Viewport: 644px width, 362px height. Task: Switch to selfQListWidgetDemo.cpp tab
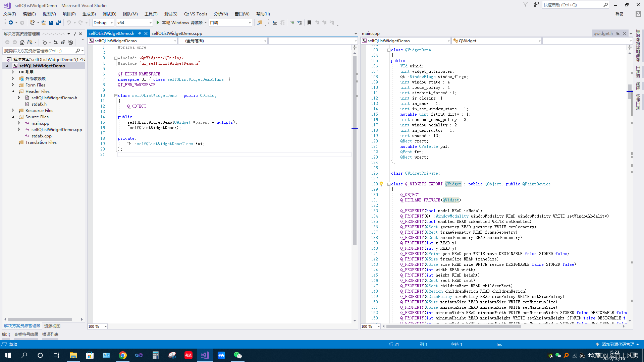pyautogui.click(x=177, y=33)
